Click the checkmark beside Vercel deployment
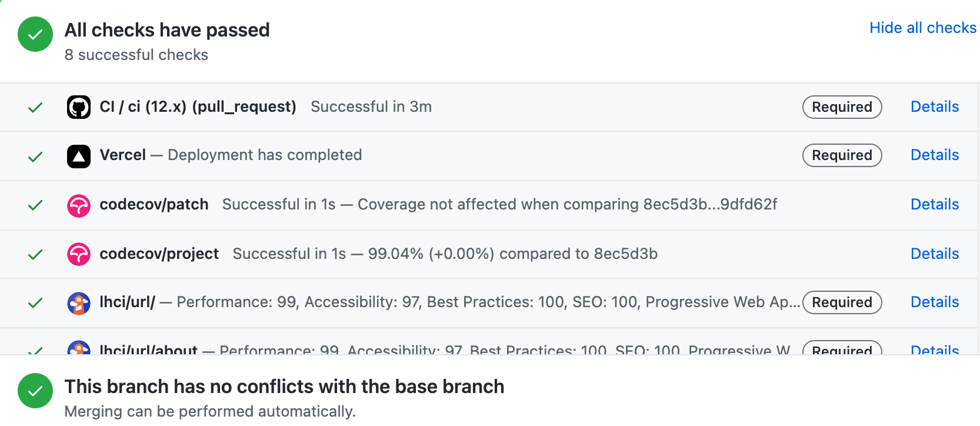The width and height of the screenshot is (980, 426). coord(35,157)
